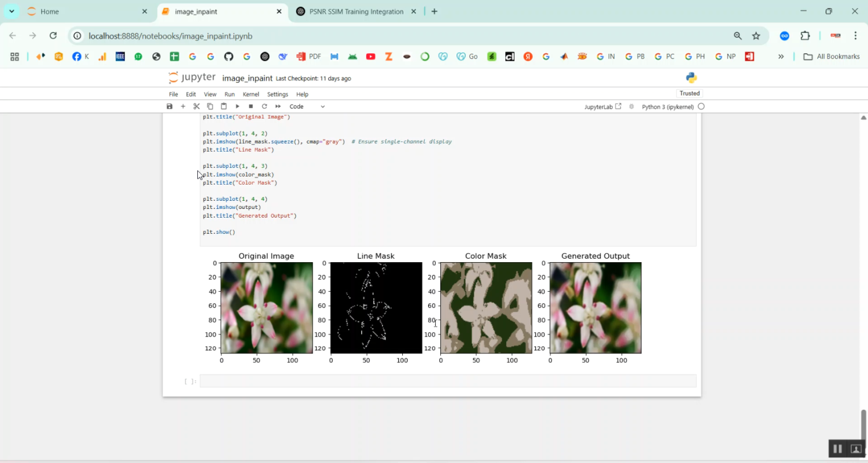
Task: Open the browser tab search dropdown
Action: tap(12, 12)
